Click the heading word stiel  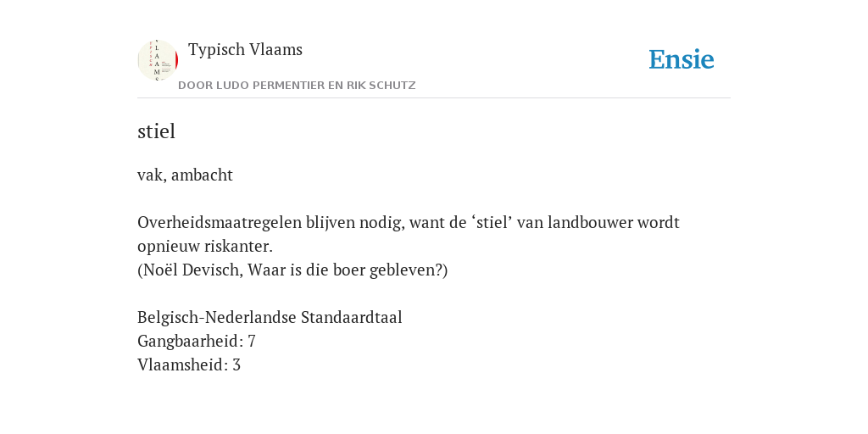click(156, 131)
